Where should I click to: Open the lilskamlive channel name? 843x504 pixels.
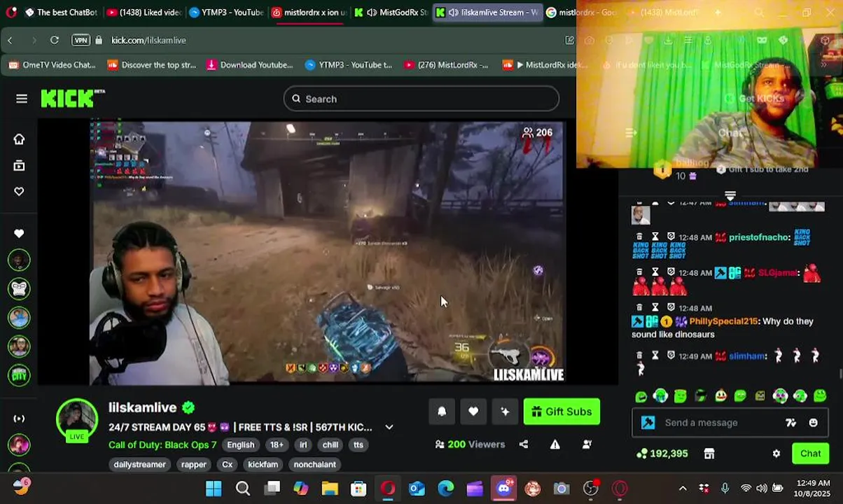pyautogui.click(x=143, y=407)
